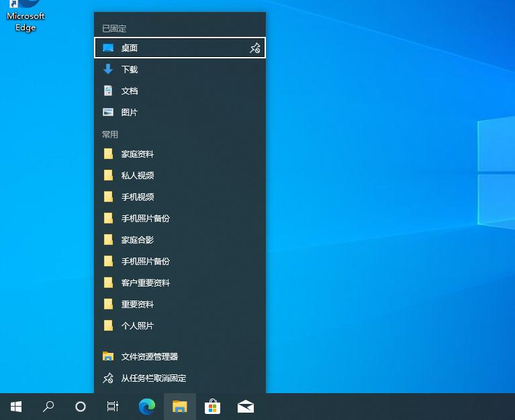Image resolution: width=515 pixels, height=420 pixels.
Task: Launch Microsoft Edge from the taskbar
Action: click(146, 406)
